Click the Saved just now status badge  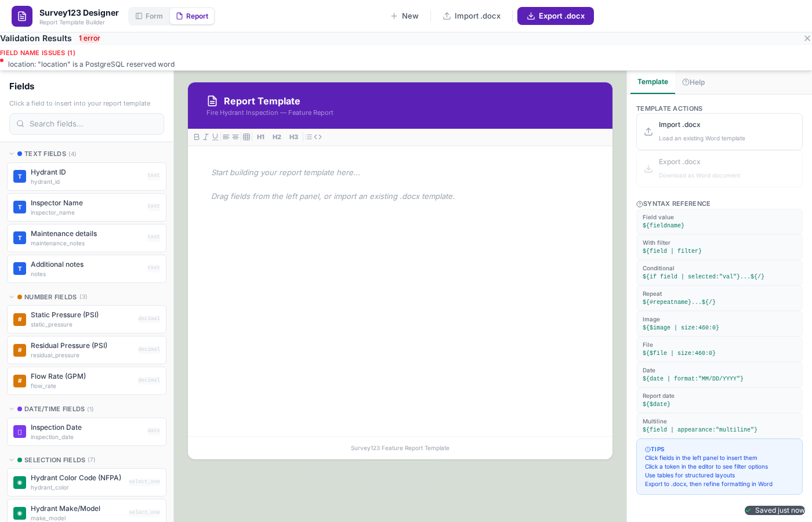coord(775,510)
